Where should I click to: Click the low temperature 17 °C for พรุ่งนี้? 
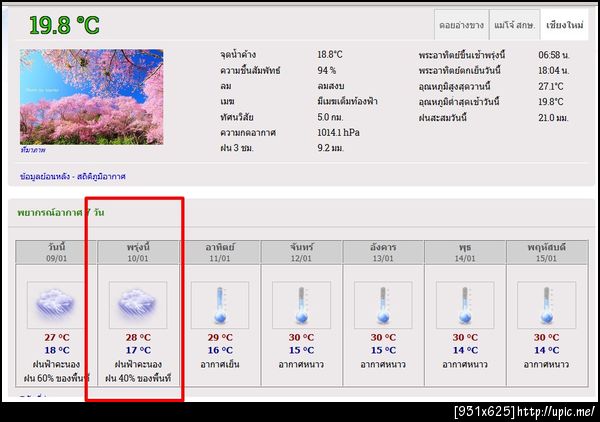click(x=138, y=350)
